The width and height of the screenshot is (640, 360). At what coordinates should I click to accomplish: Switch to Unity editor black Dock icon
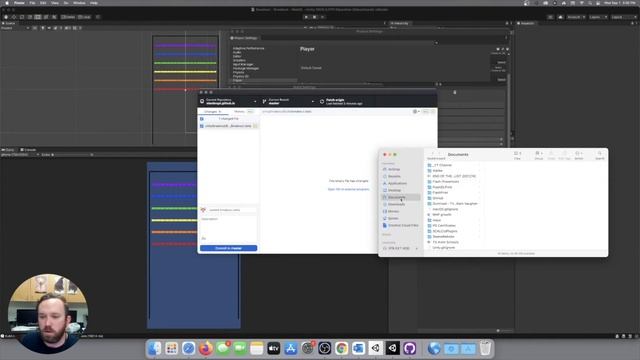click(393, 348)
